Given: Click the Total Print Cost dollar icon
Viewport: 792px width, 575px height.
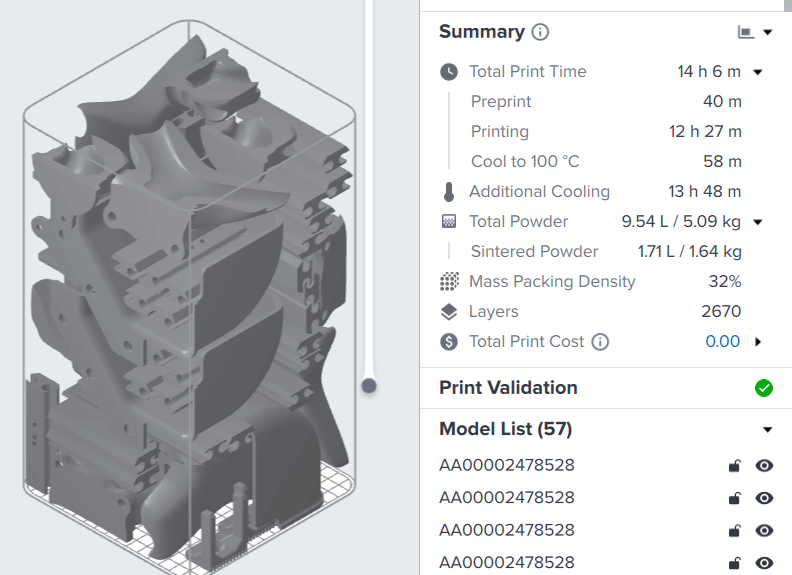Looking at the screenshot, I should pyautogui.click(x=449, y=342).
